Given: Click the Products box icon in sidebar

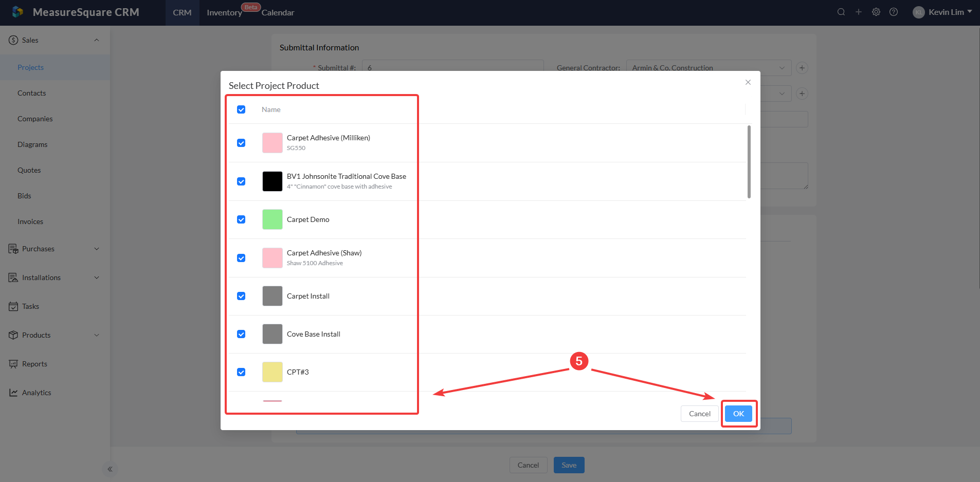Looking at the screenshot, I should (x=13, y=335).
